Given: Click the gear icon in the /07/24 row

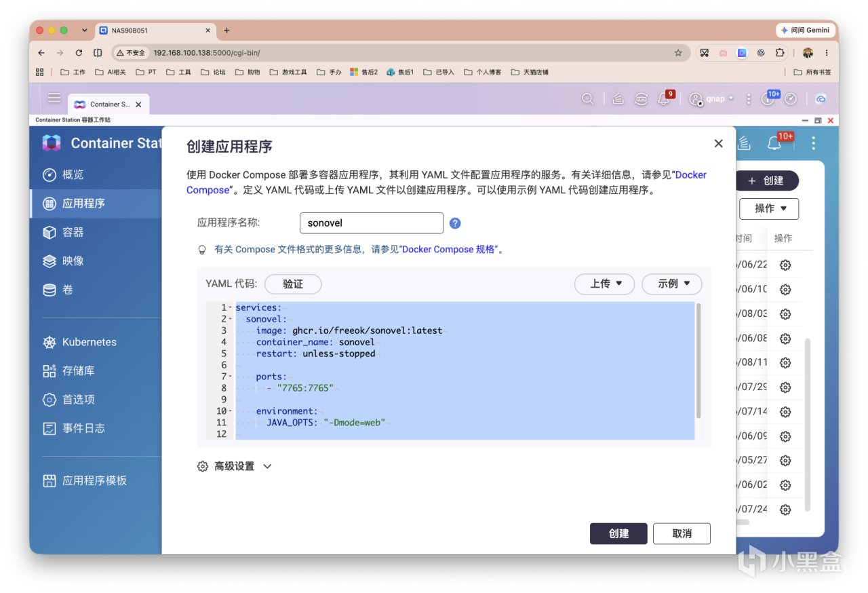Looking at the screenshot, I should click(x=785, y=510).
